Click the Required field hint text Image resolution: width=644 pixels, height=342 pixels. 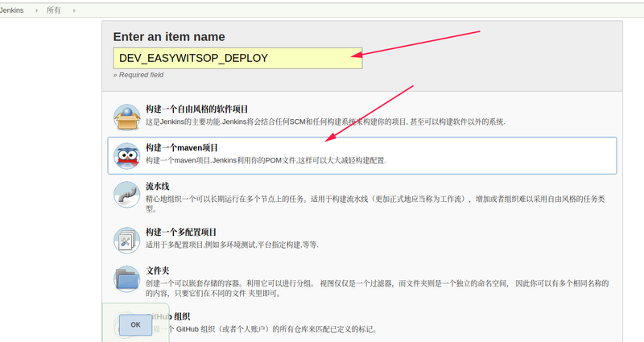point(138,75)
